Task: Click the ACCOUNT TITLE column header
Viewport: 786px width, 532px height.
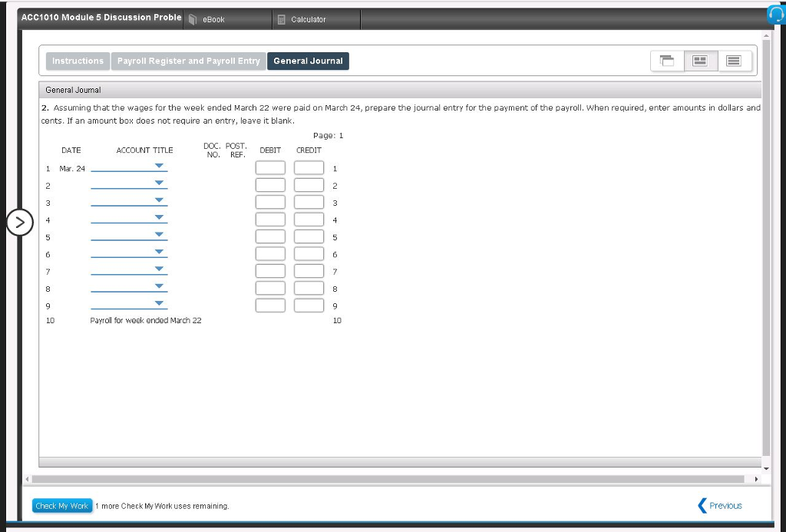Action: (x=144, y=150)
